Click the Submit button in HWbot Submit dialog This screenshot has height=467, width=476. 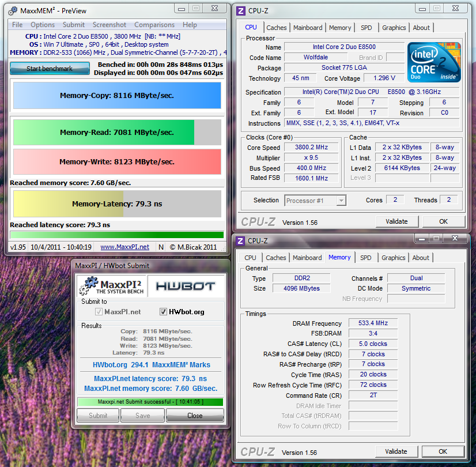(98, 415)
